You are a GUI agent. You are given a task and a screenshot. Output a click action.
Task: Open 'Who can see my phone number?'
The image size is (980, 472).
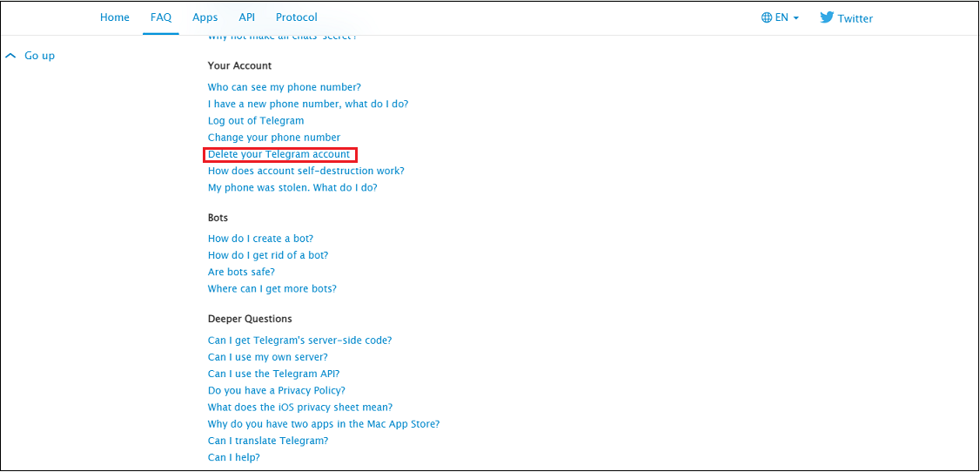tap(285, 87)
